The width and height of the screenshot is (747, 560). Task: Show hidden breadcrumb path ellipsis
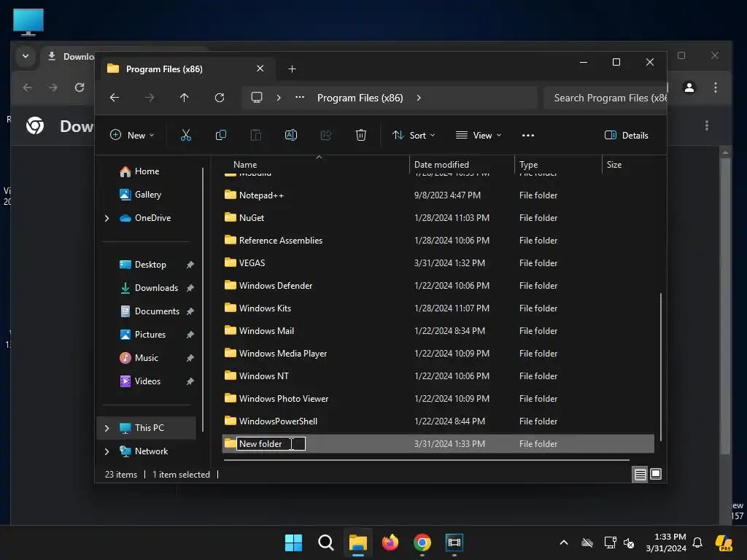tap(299, 97)
